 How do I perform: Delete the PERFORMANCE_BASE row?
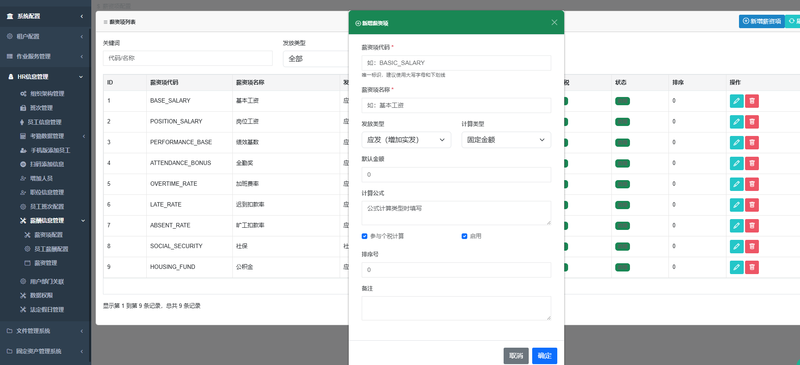tap(752, 142)
